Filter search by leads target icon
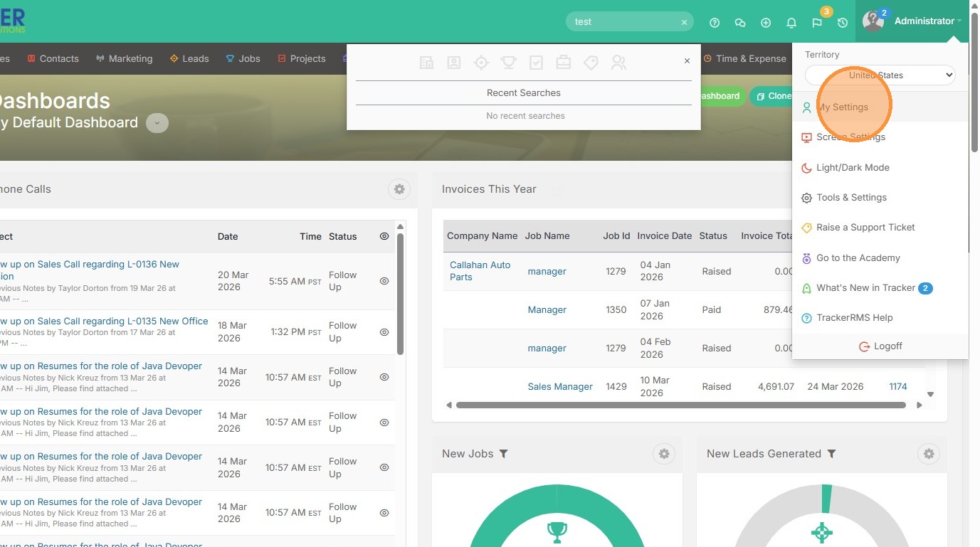This screenshot has height=547, width=980. point(482,63)
